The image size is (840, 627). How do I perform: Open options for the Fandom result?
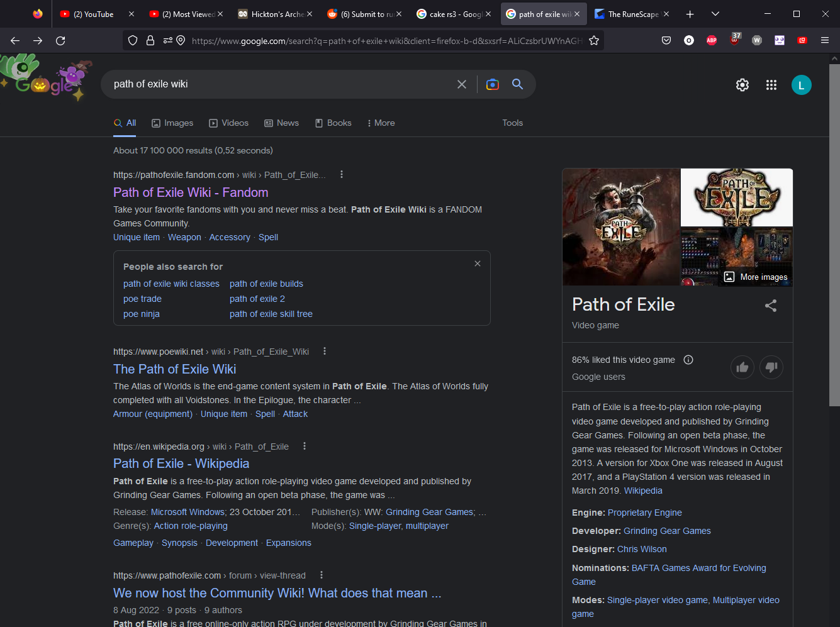(x=342, y=174)
